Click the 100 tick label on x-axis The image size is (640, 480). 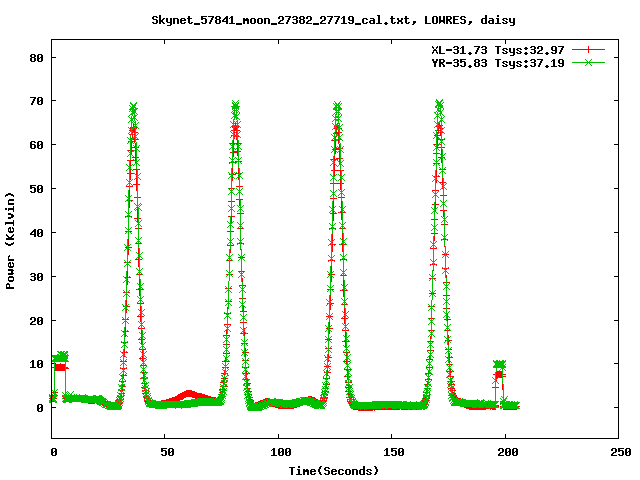(x=281, y=452)
